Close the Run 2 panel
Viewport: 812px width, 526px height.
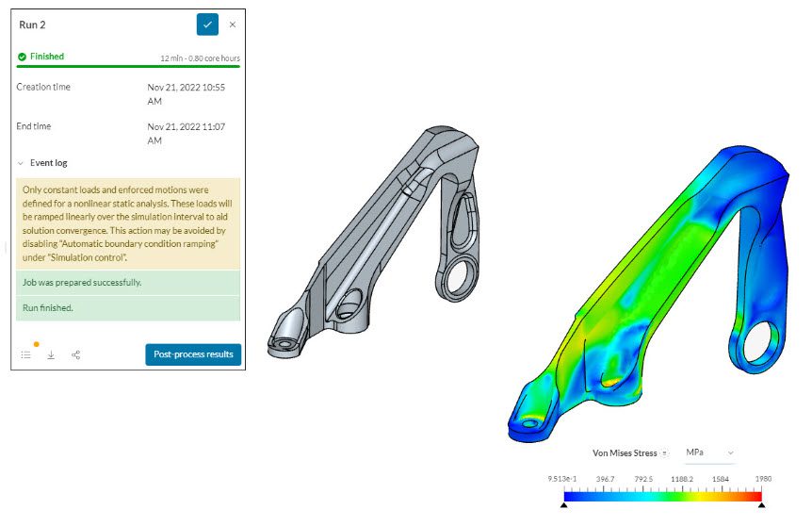click(x=233, y=25)
